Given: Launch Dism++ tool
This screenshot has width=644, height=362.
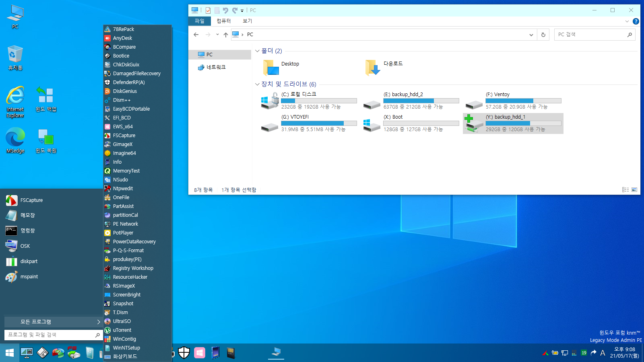Looking at the screenshot, I should pyautogui.click(x=137, y=100).
